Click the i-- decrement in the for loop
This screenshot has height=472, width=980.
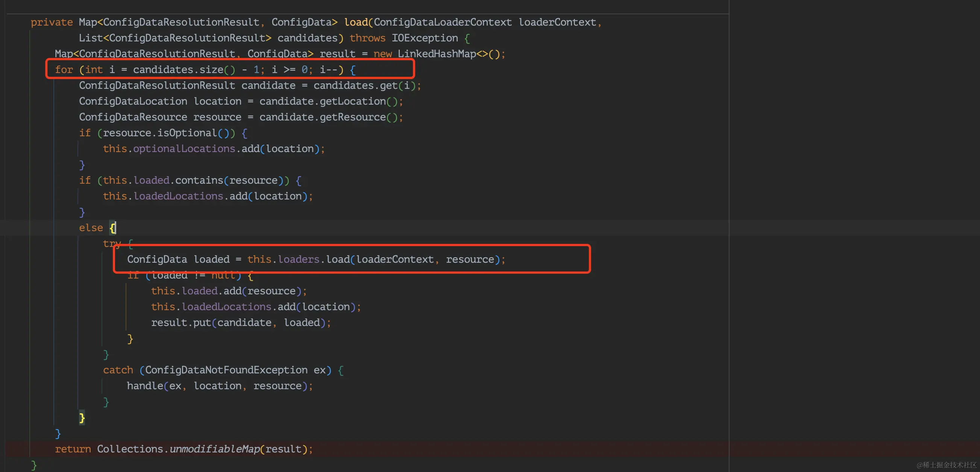click(329, 70)
